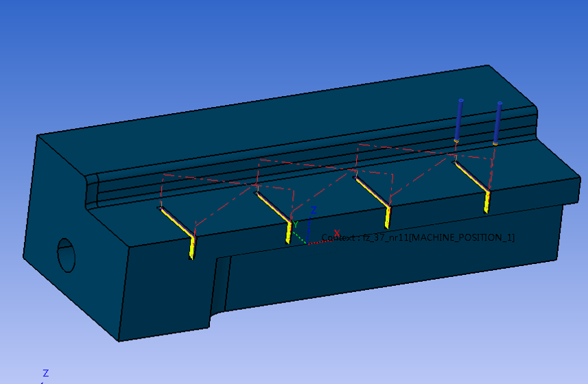
Task: Select the red X axis label
Action: pos(336,233)
